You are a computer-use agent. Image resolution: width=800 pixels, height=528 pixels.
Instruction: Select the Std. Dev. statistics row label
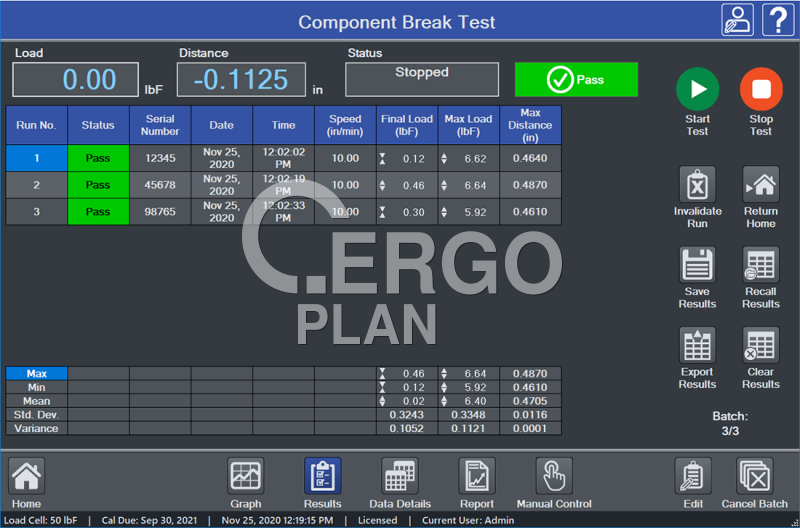coord(36,415)
